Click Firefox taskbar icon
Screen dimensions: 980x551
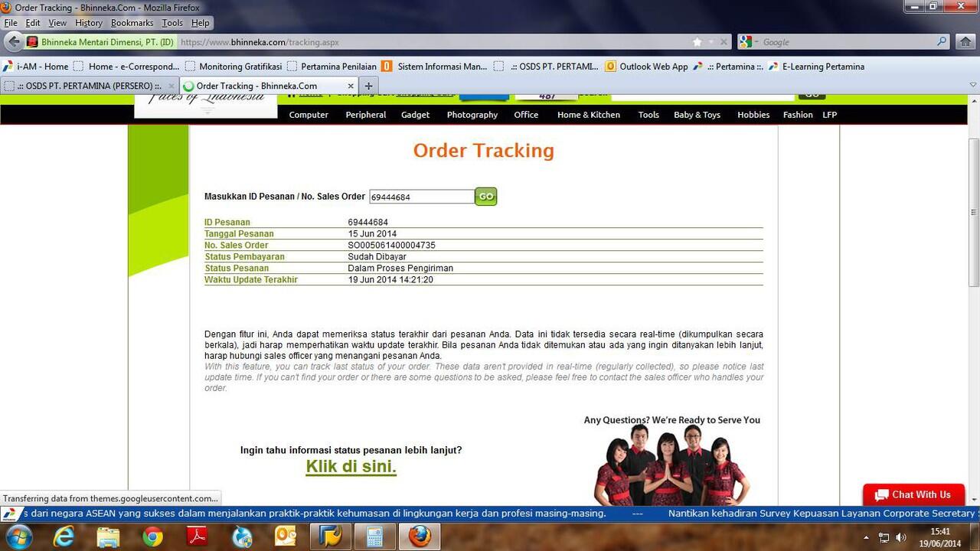419,536
